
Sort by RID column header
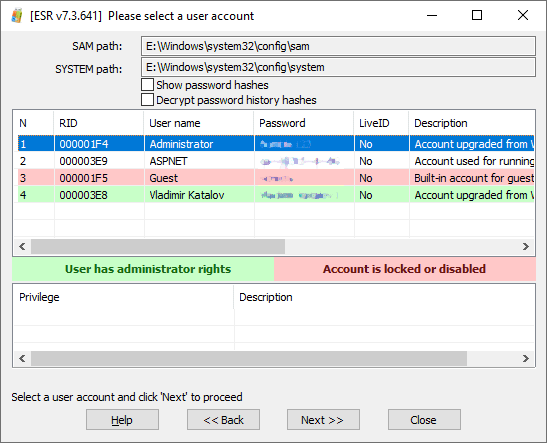click(99, 123)
